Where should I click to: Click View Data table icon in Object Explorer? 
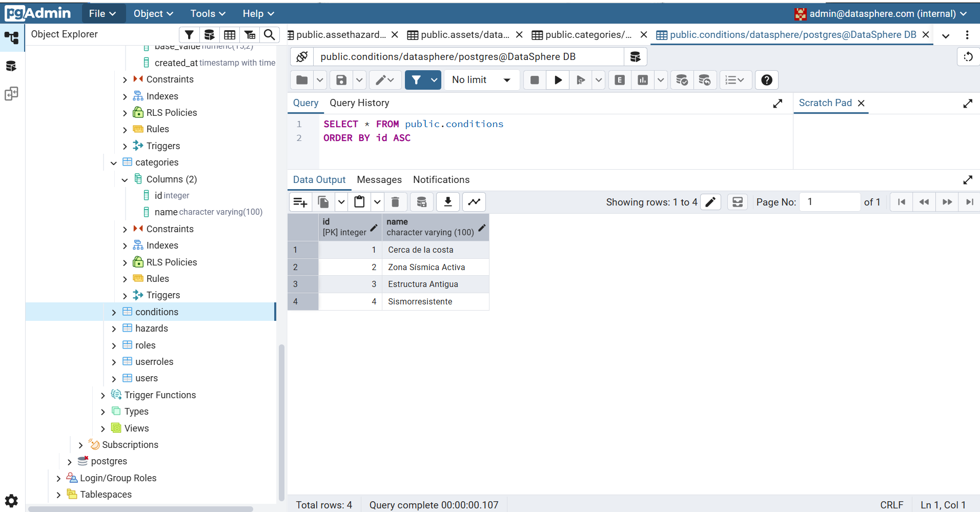point(230,35)
